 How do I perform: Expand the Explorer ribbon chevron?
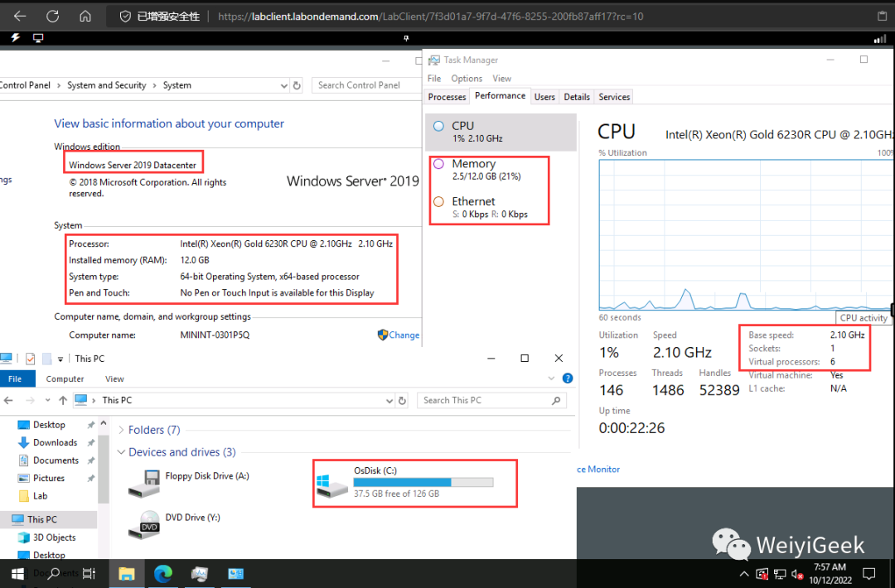point(551,378)
